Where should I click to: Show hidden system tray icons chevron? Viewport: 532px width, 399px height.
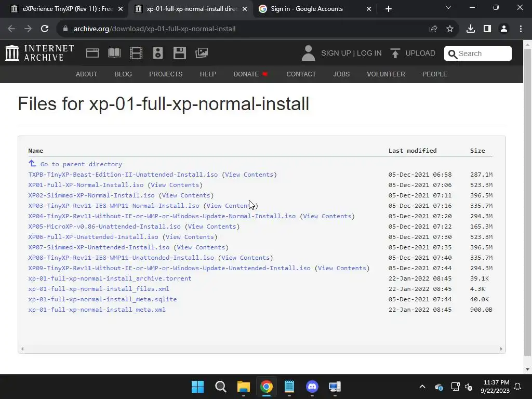(422, 387)
